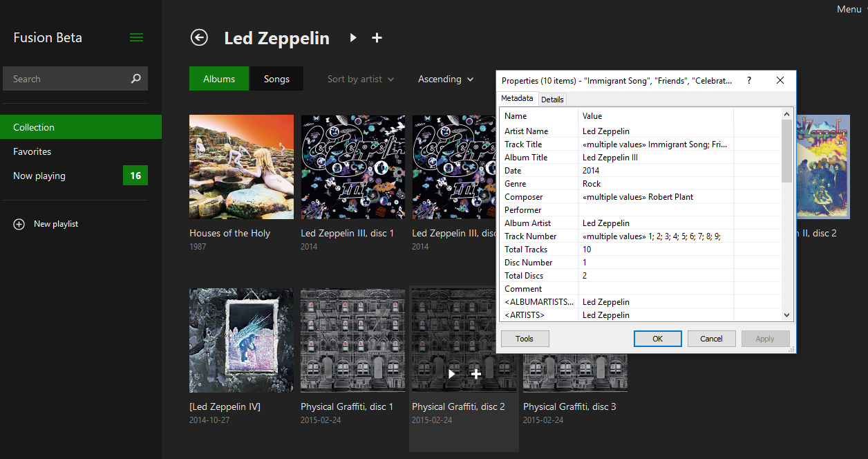Click the plus icon beside the artist title

[x=377, y=38]
